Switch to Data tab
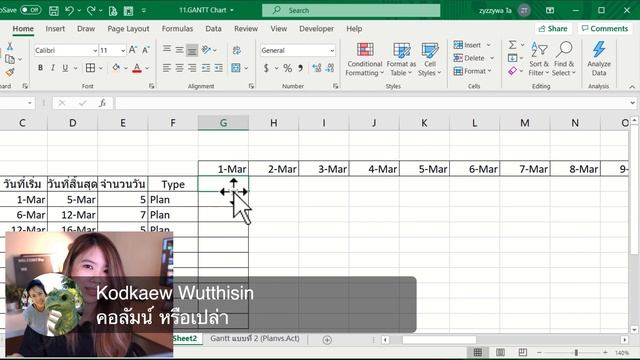Screen dimensions: 640x360 coord(213,29)
